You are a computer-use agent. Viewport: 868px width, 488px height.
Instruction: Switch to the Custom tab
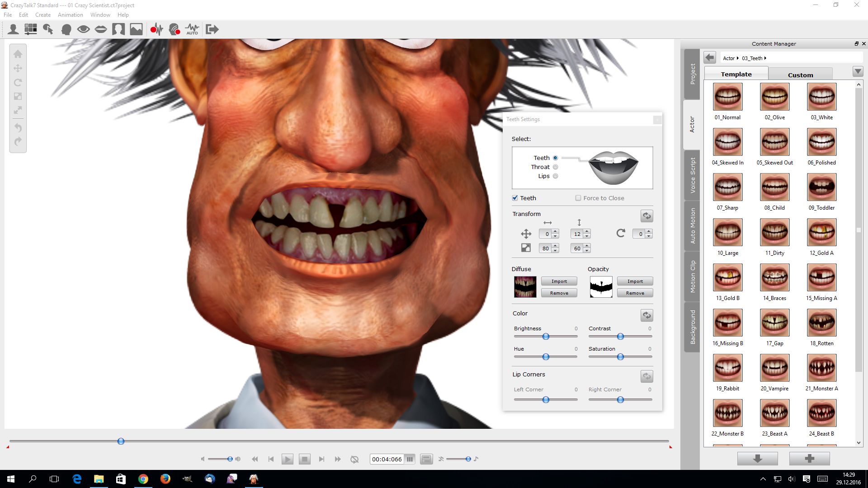[800, 75]
